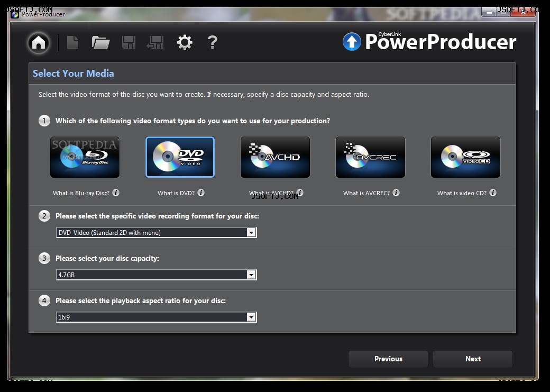
Task: Click info icon beside What is DVD
Action: coord(201,193)
